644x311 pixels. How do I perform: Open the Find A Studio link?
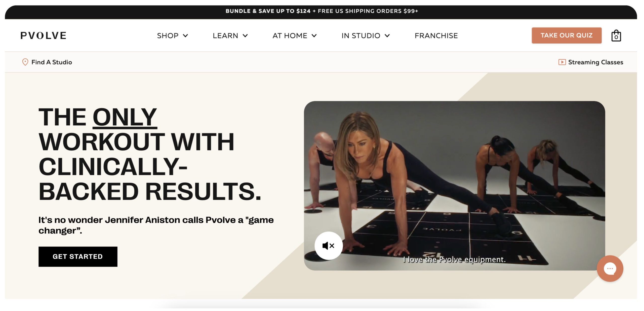click(x=52, y=62)
